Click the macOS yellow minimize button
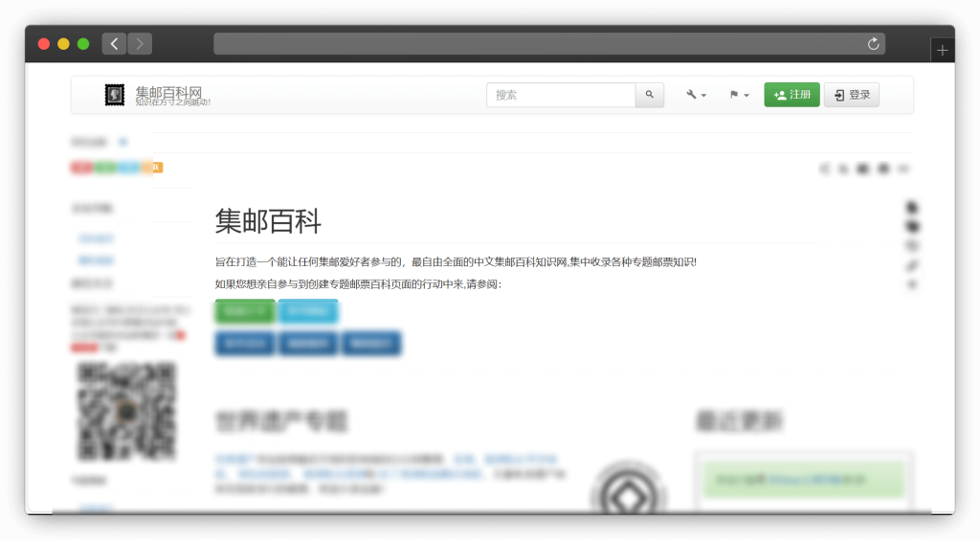Screen dimensions: 980x540 pyautogui.click(x=63, y=44)
